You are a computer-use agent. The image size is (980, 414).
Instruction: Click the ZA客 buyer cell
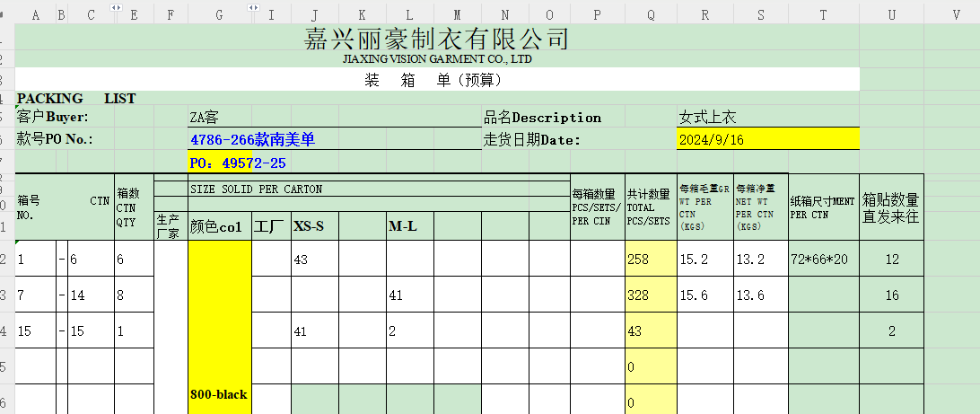334,117
